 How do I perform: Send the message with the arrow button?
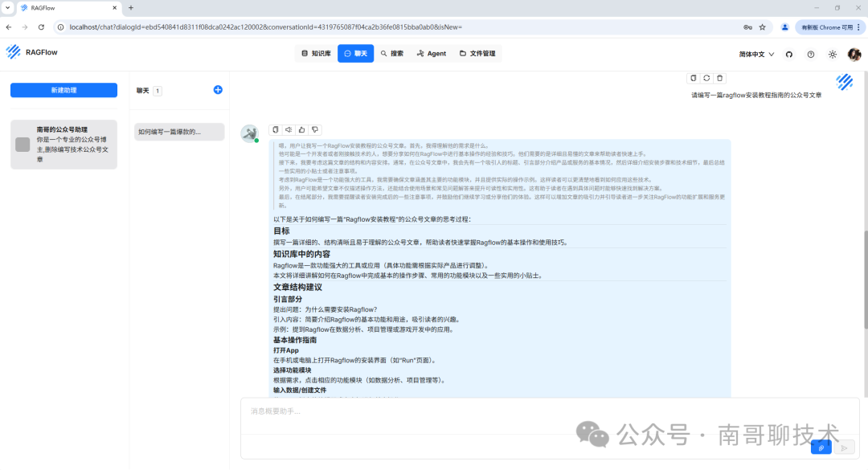click(844, 448)
